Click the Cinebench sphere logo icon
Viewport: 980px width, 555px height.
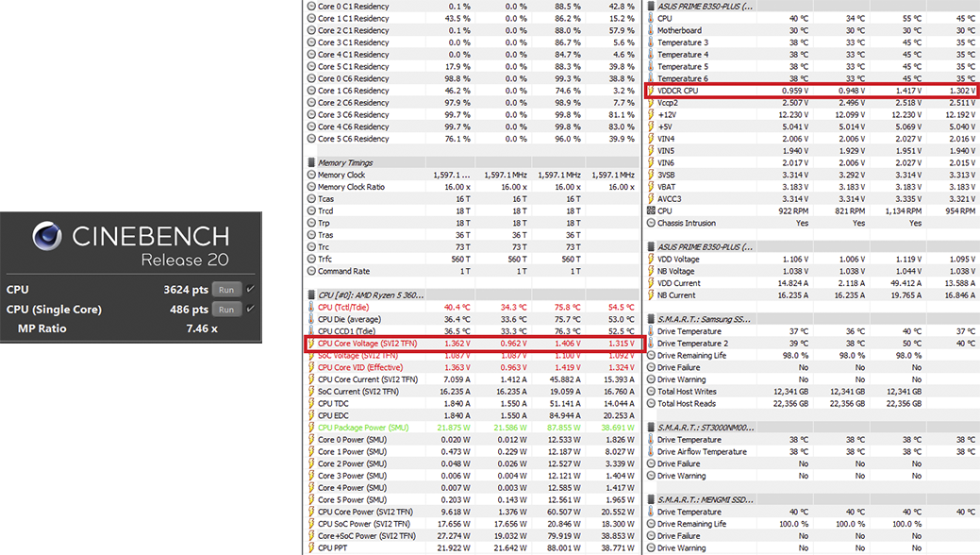pos(47,236)
